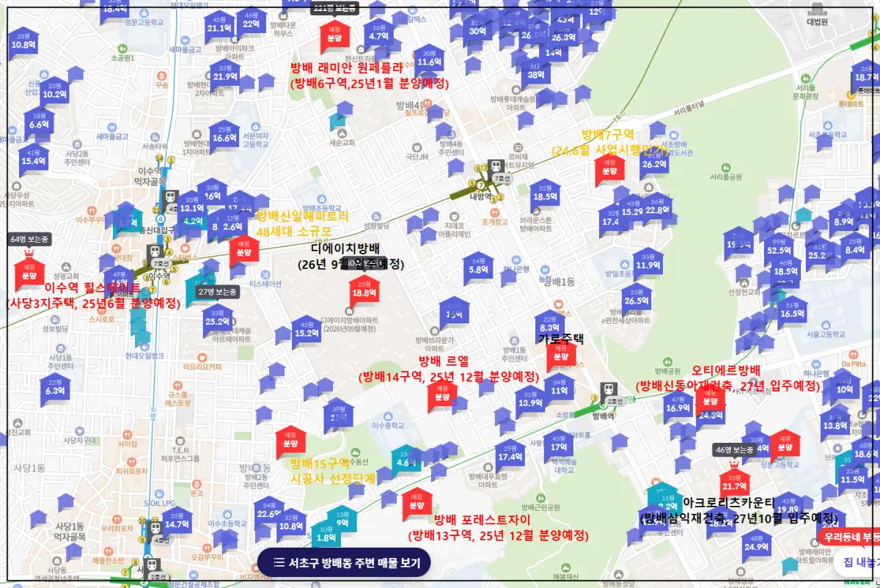Select the teal 4.2억 listing marker
880x588 pixels.
coord(193,221)
